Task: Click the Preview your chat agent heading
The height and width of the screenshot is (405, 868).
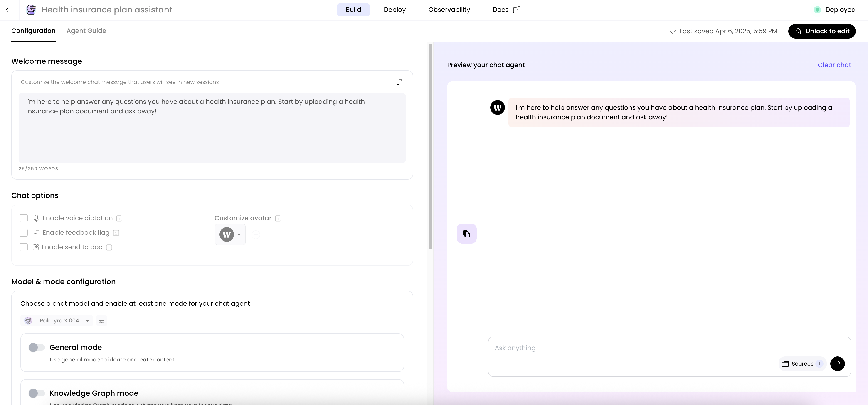Action: pyautogui.click(x=486, y=65)
